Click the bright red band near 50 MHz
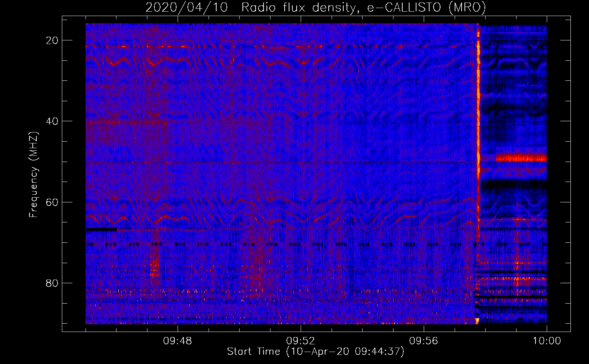This screenshot has width=589, height=364. tap(521, 158)
